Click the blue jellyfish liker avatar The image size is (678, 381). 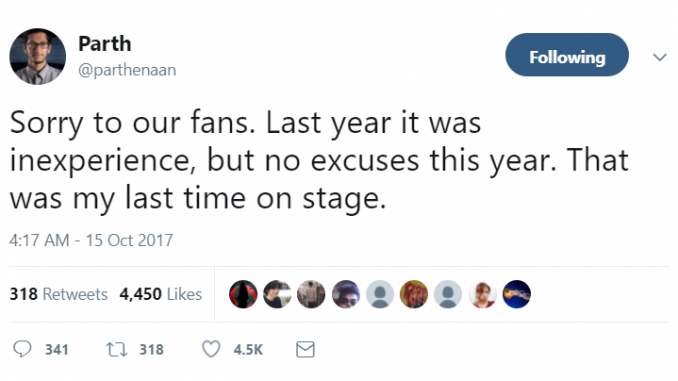[517, 294]
